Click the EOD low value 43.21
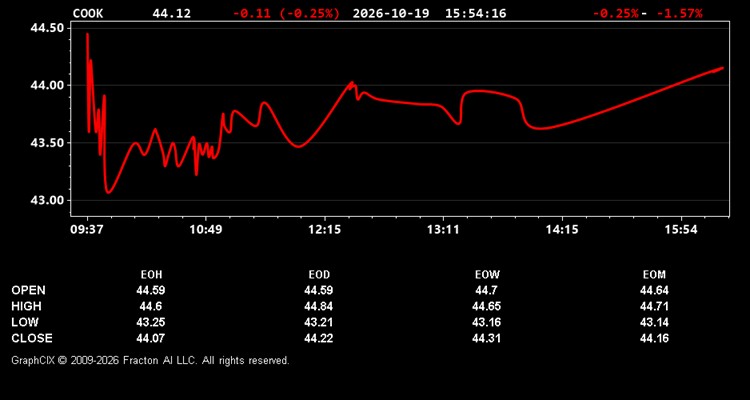The image size is (750, 400). [x=319, y=322]
